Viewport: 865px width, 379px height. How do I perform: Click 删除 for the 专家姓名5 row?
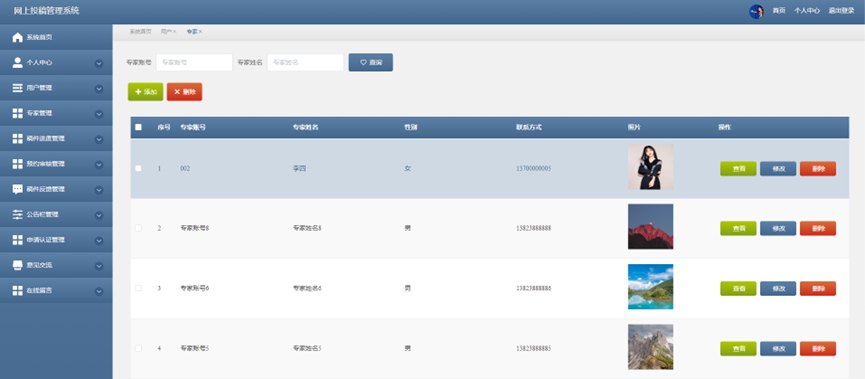818,349
